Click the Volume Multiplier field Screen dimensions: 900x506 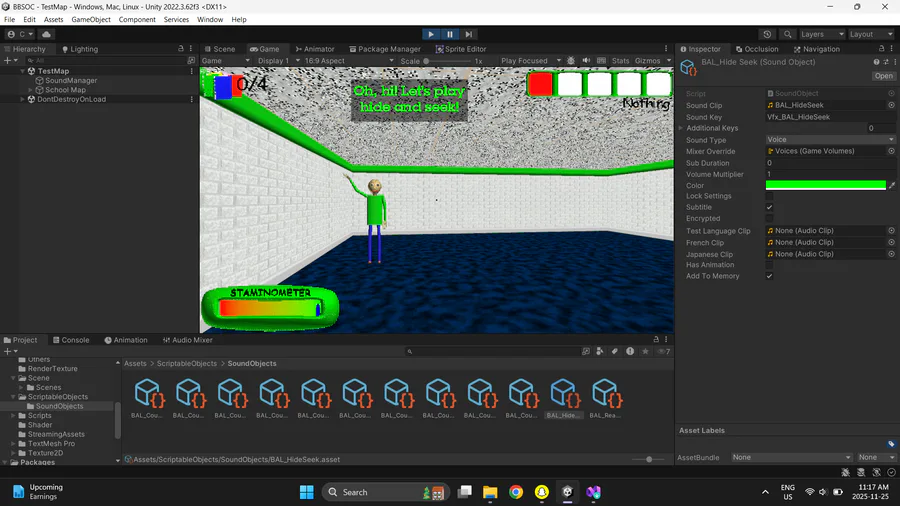pos(830,174)
